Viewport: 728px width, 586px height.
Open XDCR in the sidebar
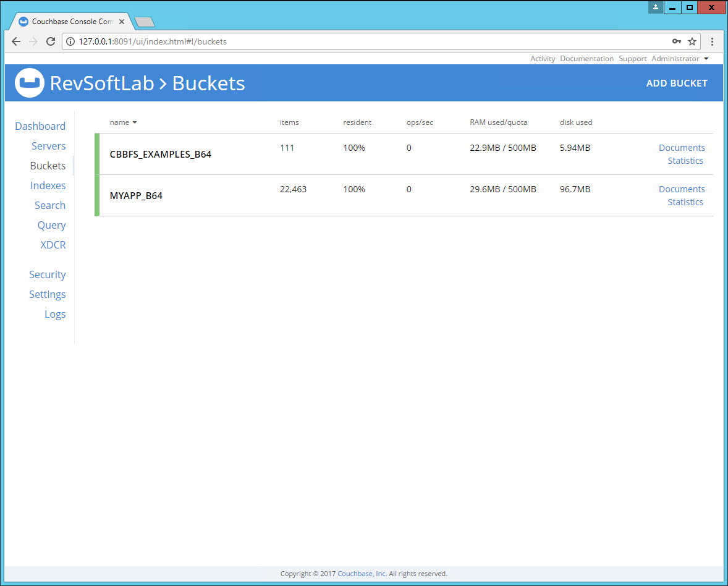[x=53, y=245]
